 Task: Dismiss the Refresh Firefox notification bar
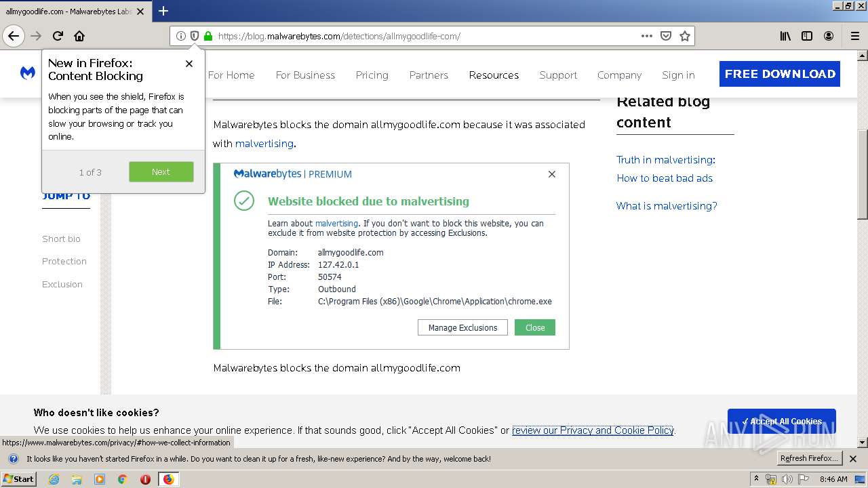point(853,459)
